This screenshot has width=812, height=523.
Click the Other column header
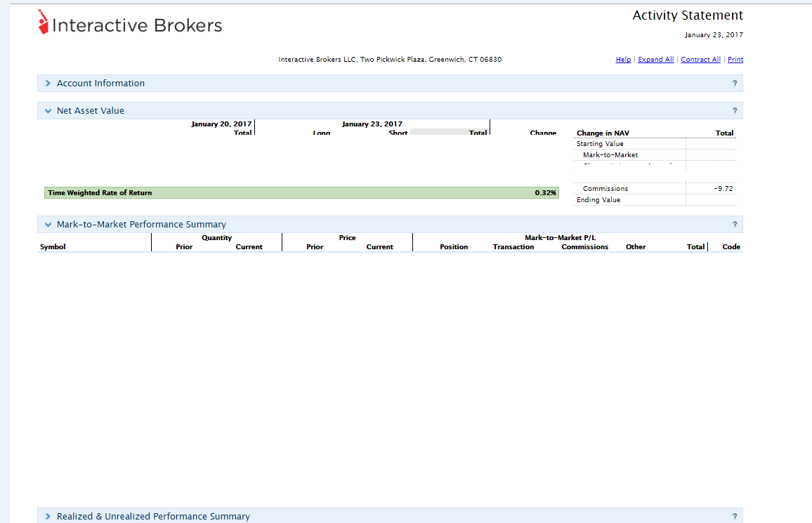(636, 246)
